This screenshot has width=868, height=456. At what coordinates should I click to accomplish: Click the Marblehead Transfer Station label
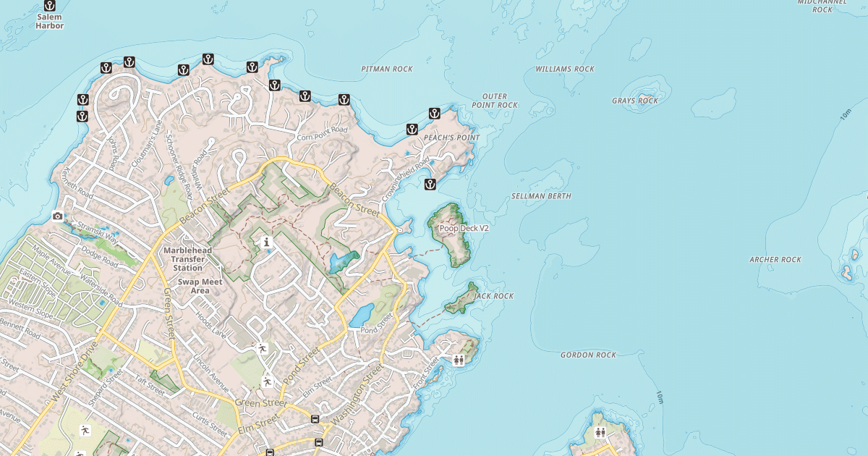click(187, 259)
